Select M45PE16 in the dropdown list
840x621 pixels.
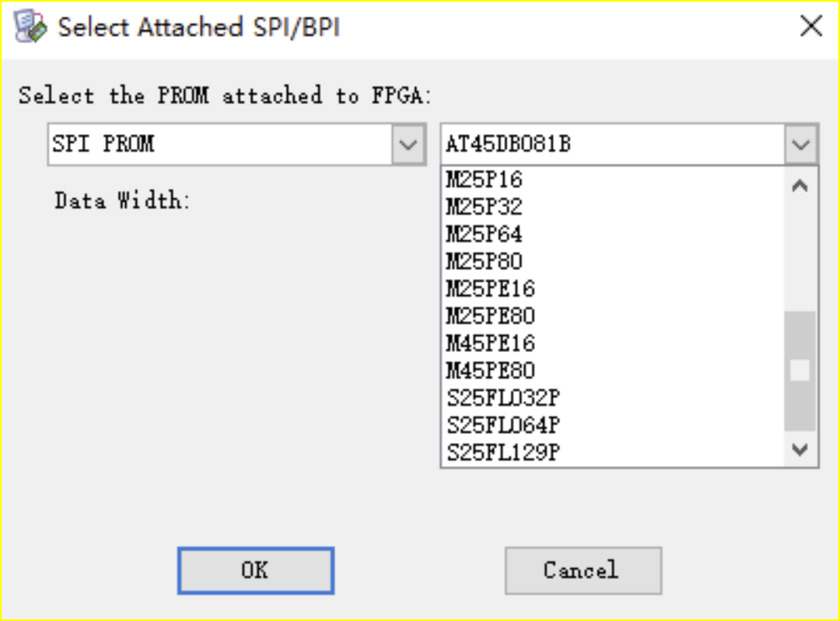pyautogui.click(x=490, y=344)
